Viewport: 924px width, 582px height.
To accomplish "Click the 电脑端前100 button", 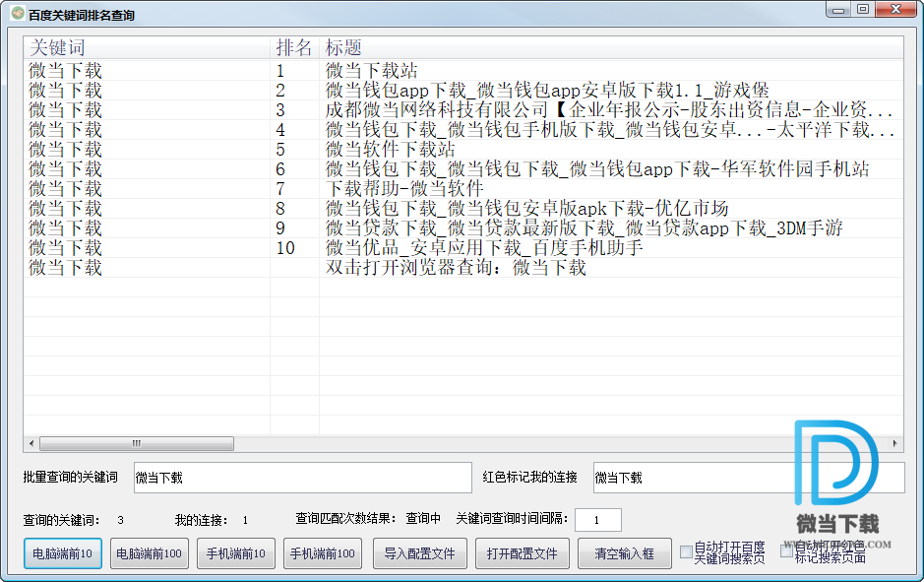I will (x=150, y=553).
